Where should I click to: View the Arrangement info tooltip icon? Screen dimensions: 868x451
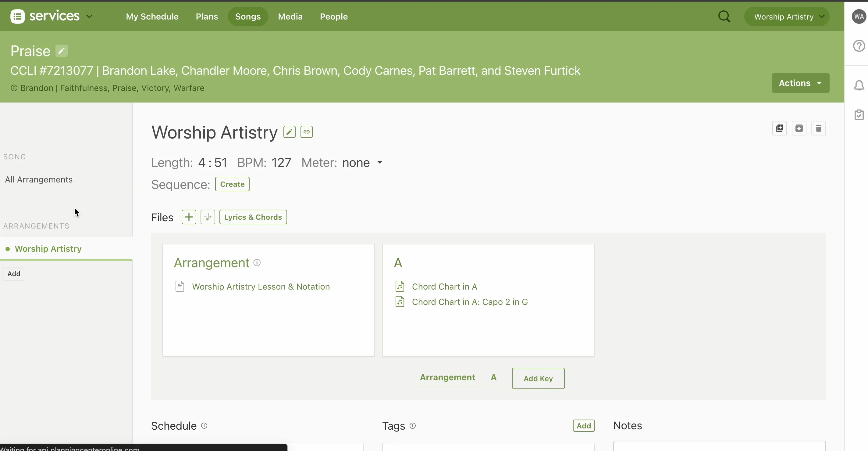click(257, 263)
